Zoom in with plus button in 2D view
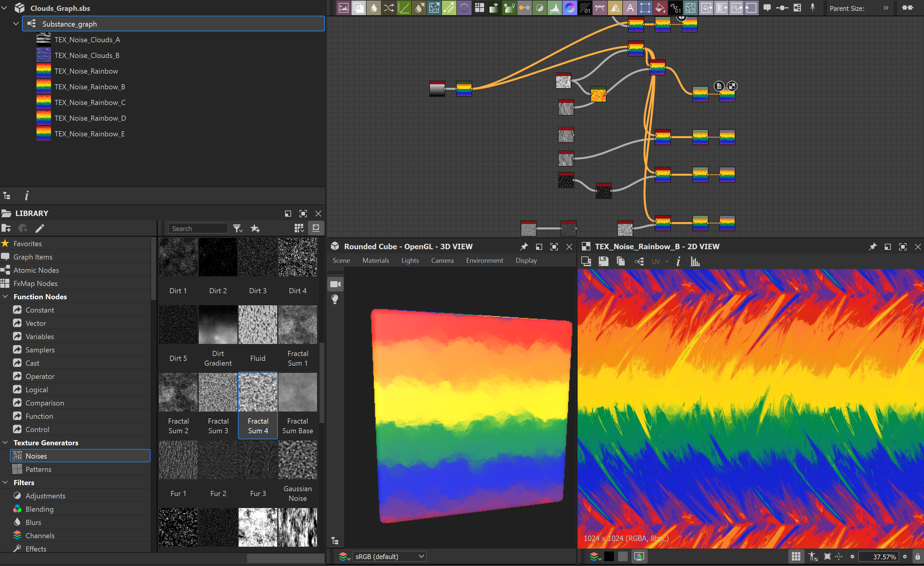Screen dimensions: 924x566 905,556
